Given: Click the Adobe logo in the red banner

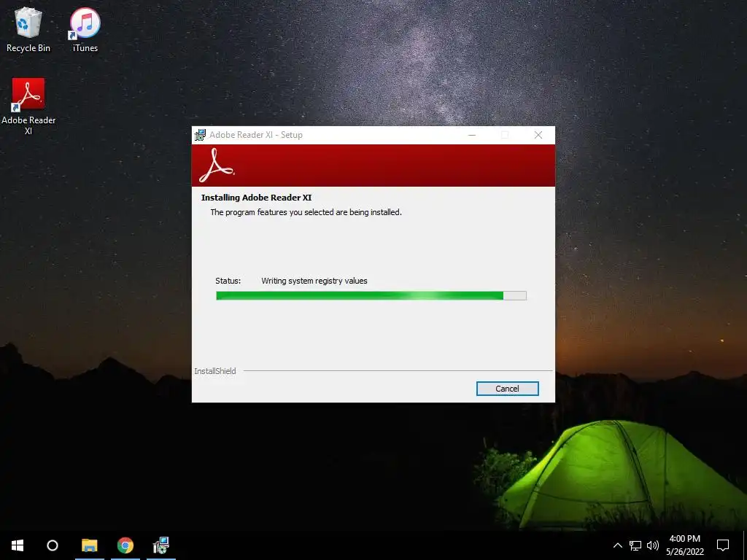Looking at the screenshot, I should 217,166.
